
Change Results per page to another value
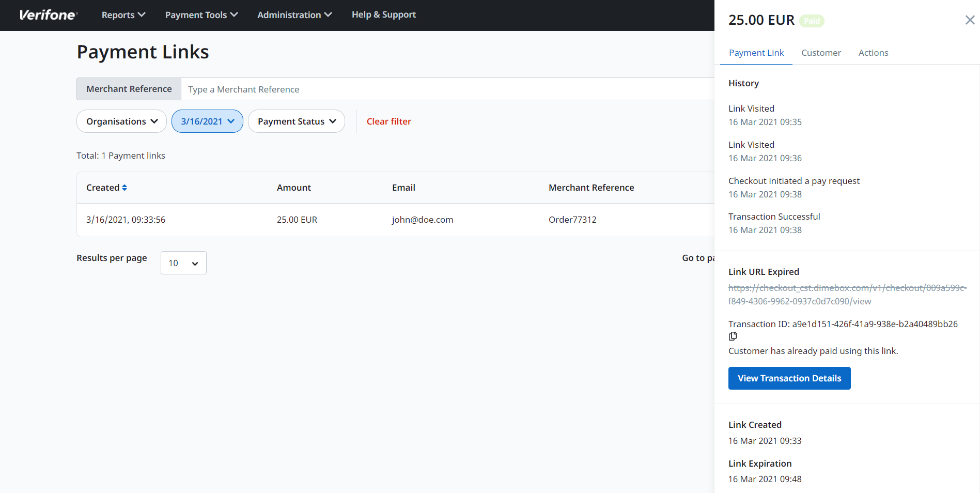(183, 263)
